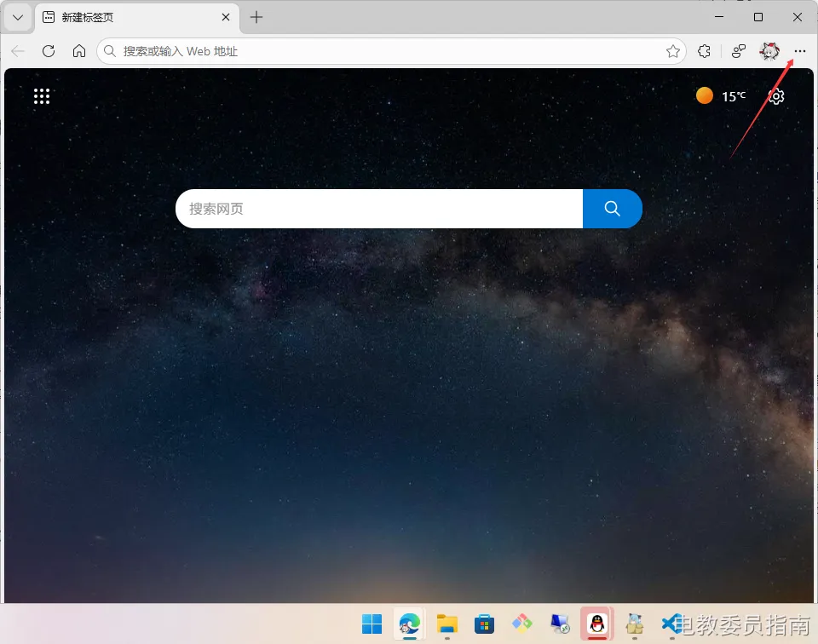Click the Back arrow button
818x644 pixels.
(x=18, y=51)
